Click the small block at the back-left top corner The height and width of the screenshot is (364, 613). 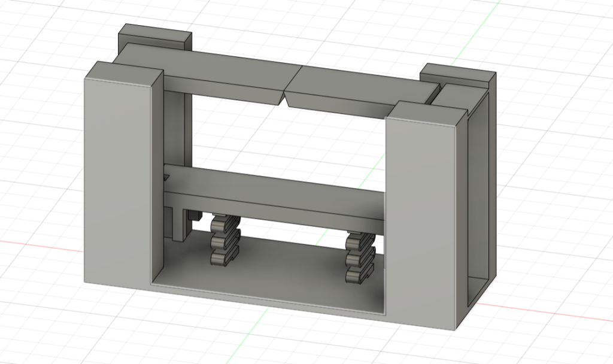[x=155, y=37]
